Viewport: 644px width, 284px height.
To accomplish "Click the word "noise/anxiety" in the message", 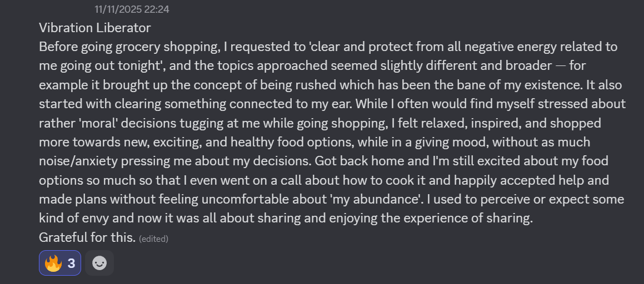I will point(76,161).
